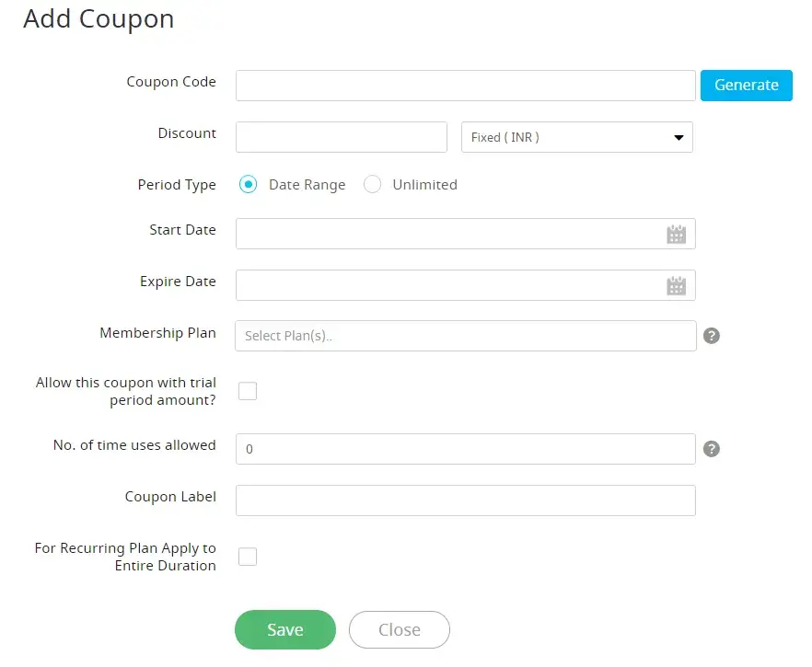Viewport: 812px width, 667px height.
Task: Enable coupon with trial period amount checkbox
Action: 248,391
